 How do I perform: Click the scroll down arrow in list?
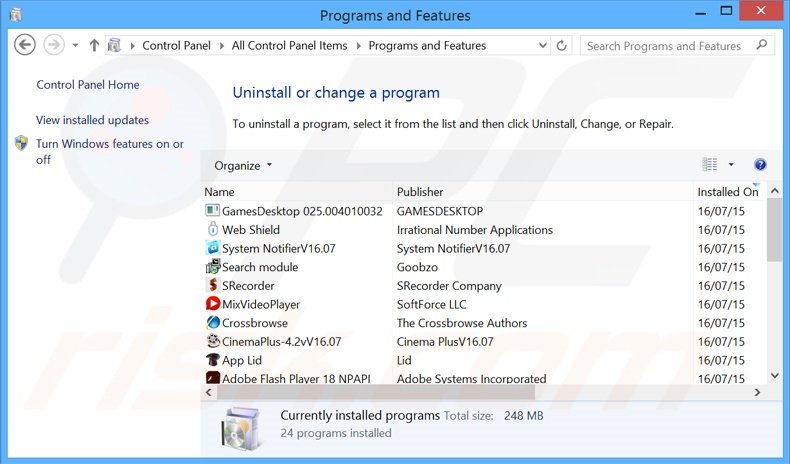click(773, 375)
